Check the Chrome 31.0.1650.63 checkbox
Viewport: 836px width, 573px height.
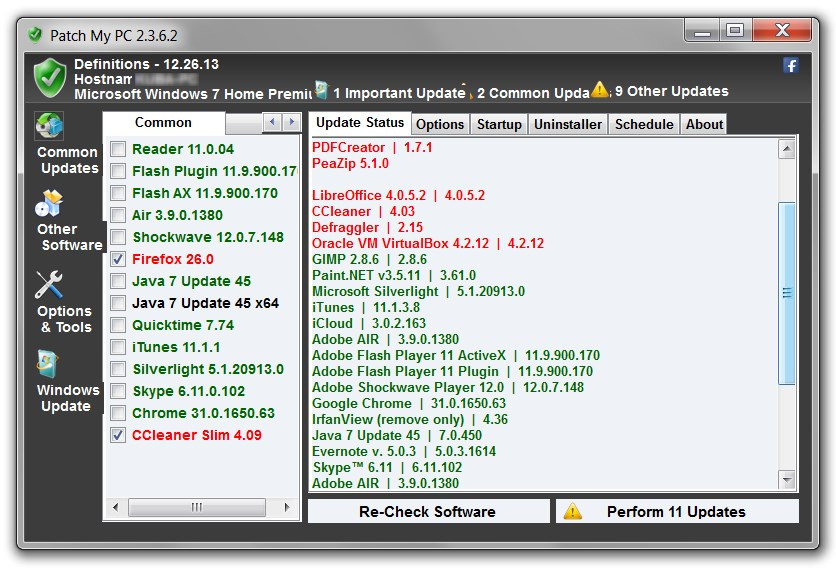(118, 413)
